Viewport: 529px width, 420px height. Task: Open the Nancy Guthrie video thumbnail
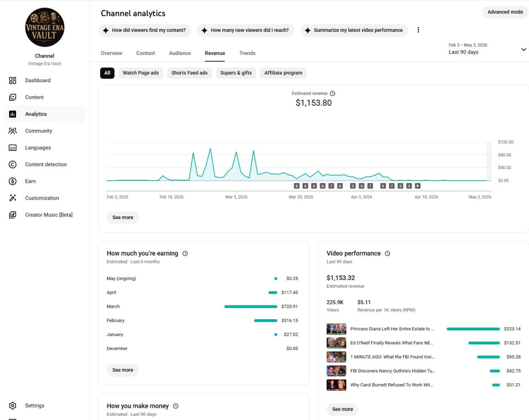click(336, 371)
